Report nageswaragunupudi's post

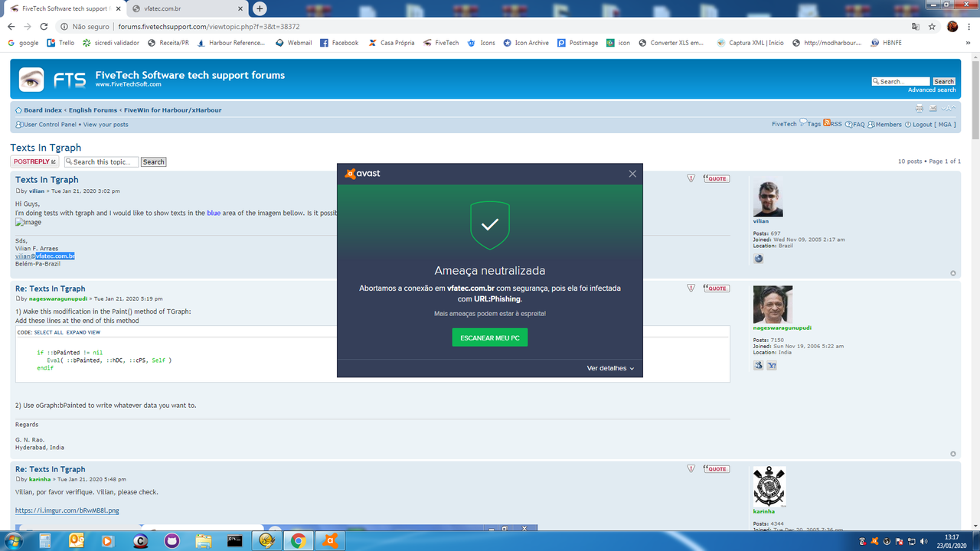point(691,289)
